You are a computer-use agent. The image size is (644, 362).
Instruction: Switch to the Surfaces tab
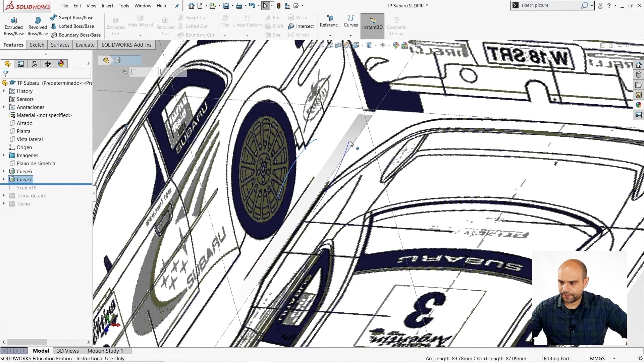(x=60, y=45)
